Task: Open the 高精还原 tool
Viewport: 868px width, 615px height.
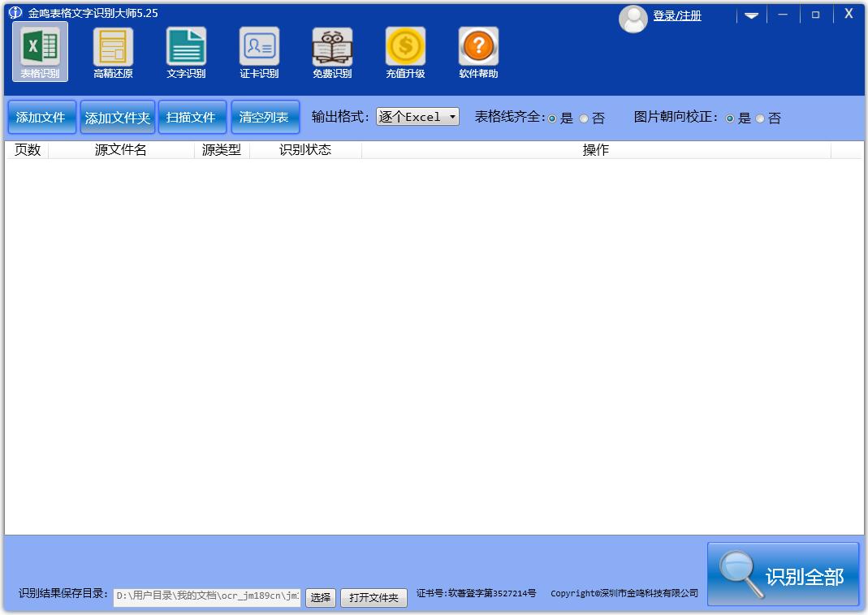Action: click(113, 53)
